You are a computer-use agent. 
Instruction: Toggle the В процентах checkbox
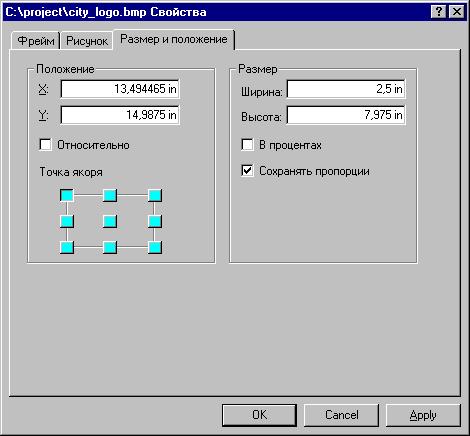(x=247, y=145)
